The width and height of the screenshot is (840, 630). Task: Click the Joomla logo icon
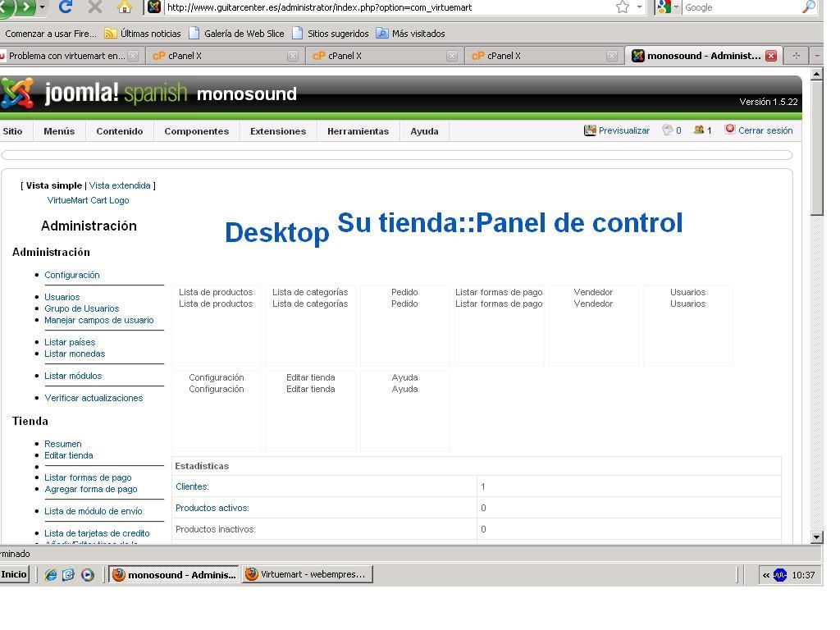click(17, 93)
